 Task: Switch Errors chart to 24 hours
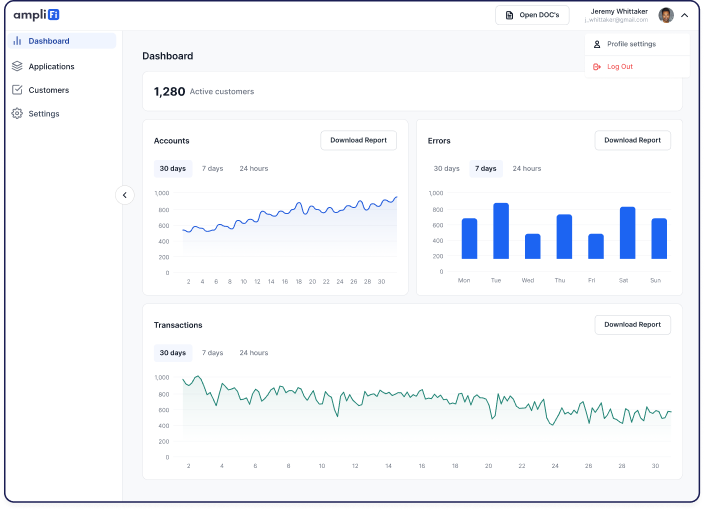coord(527,168)
